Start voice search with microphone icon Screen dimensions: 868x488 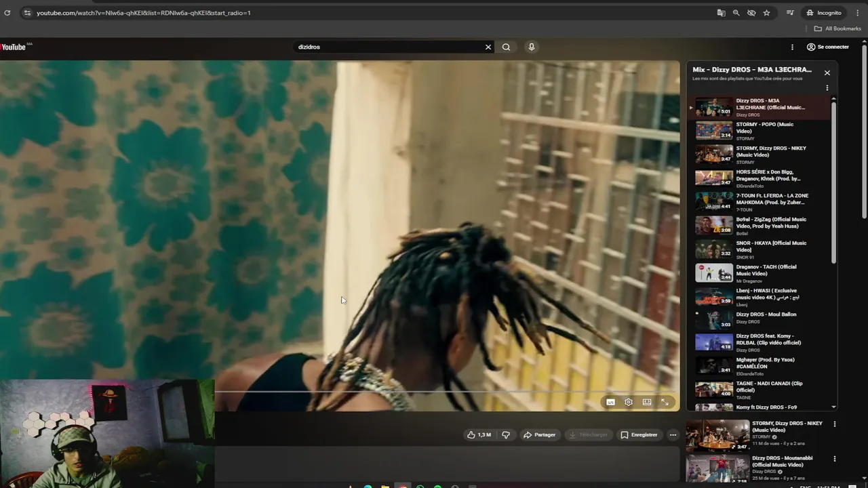531,47
